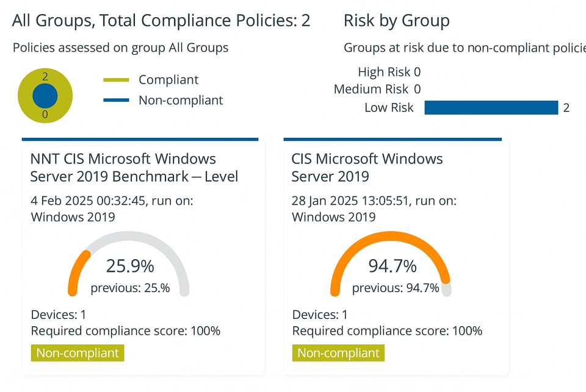Open the NNT CIS Microsoft Windows Server 2019 Benchmark card title
This screenshot has height=392, width=586.
(x=134, y=168)
